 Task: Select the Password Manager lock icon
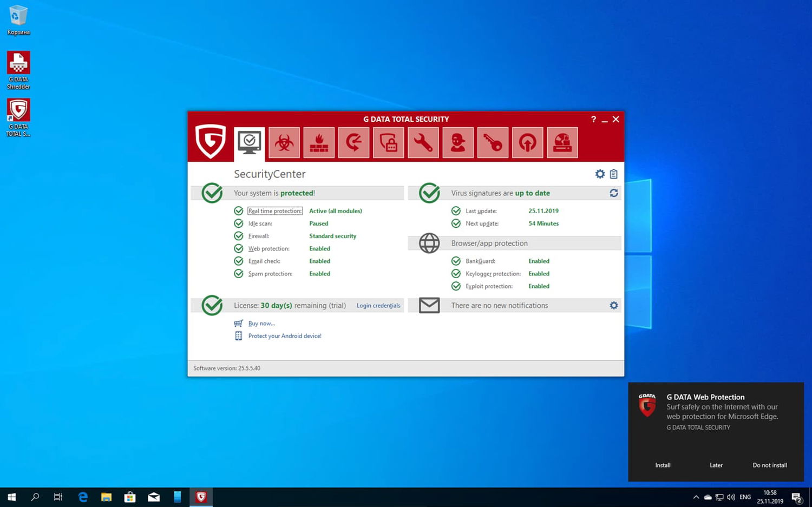coord(388,143)
